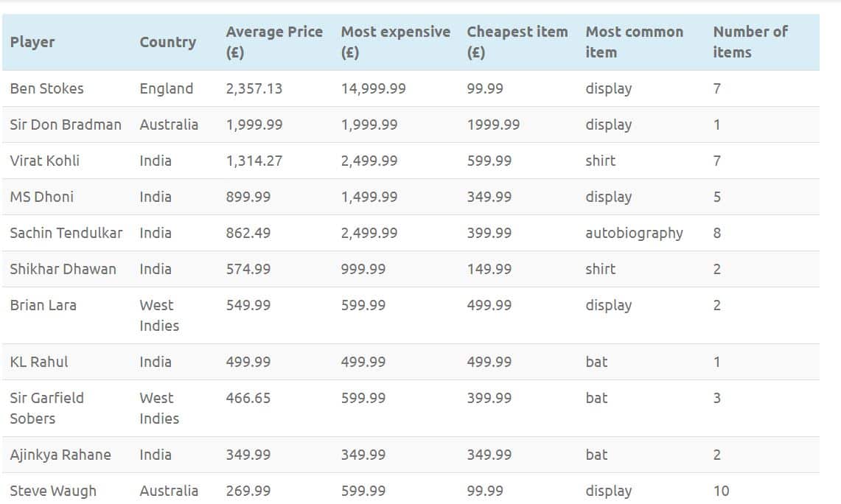841x504 pixels.
Task: Click the Sachin Tendulkar name cell
Action: pyautogui.click(x=66, y=233)
